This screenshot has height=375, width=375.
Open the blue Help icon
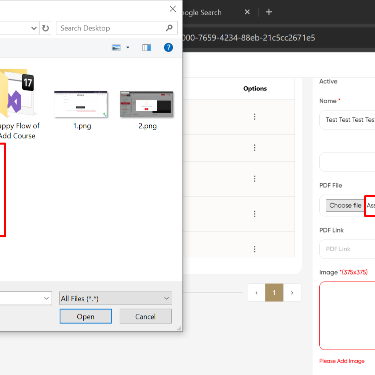[168, 48]
